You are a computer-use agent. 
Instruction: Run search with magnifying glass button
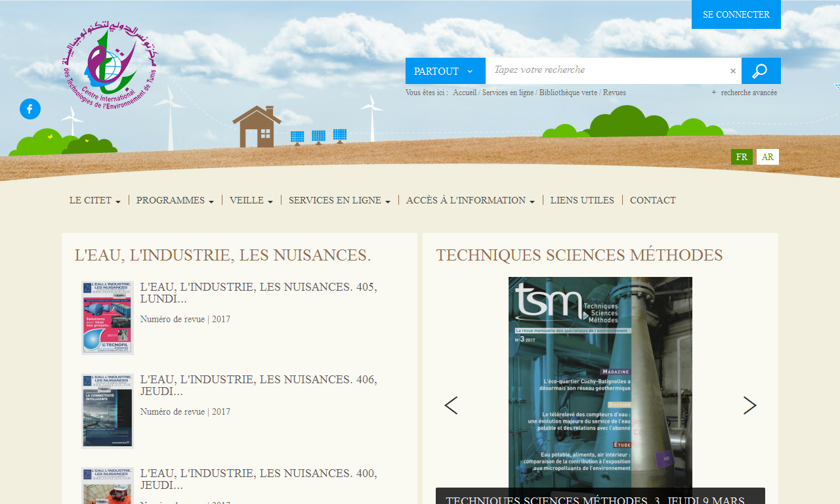click(761, 71)
